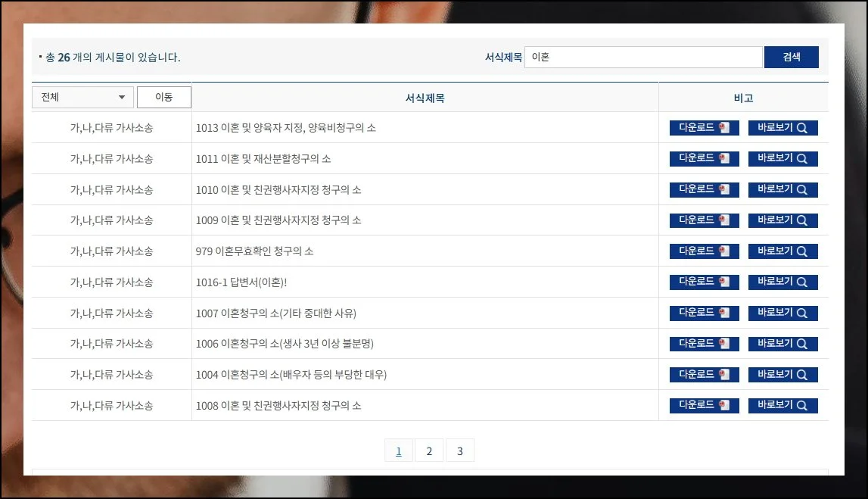Download form 1010 이혼 및 친권행사자지정
The image size is (868, 499).
704,190
